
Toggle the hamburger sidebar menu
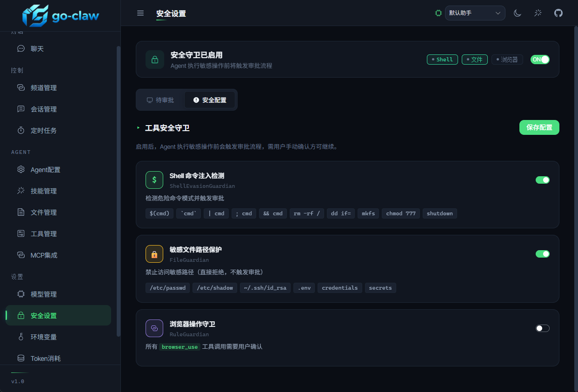pos(140,13)
